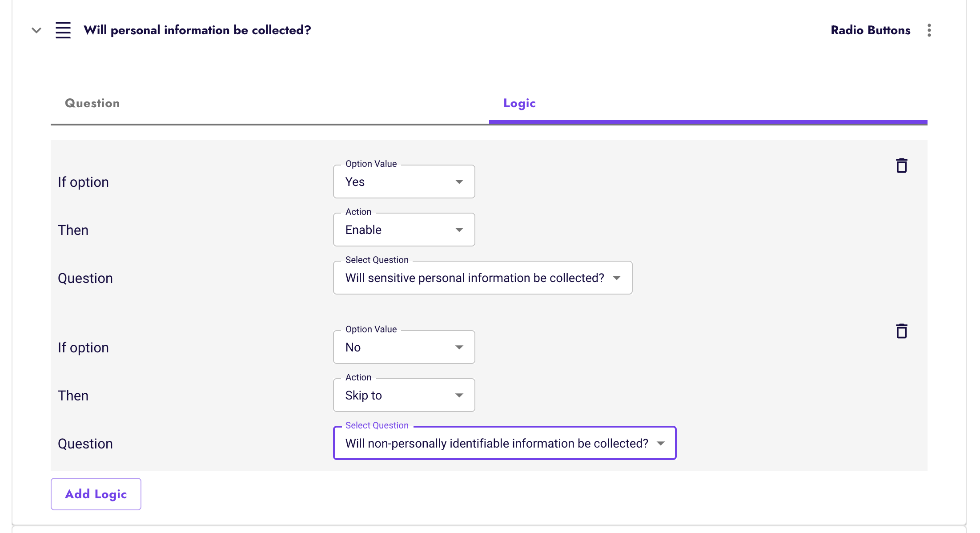This screenshot has height=533, width=980.
Task: Click the question title Will personal information be collected
Action: pos(197,30)
